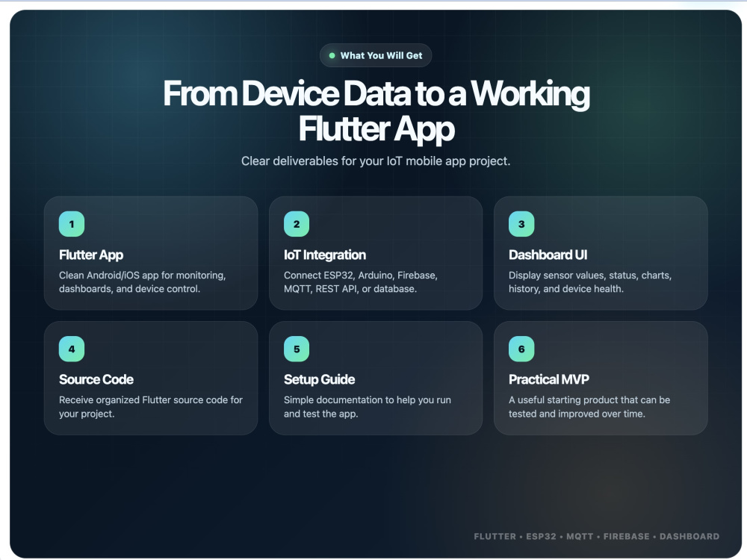Click description "A useful starting product that can be"
This screenshot has height=560, width=747.
[589, 400]
